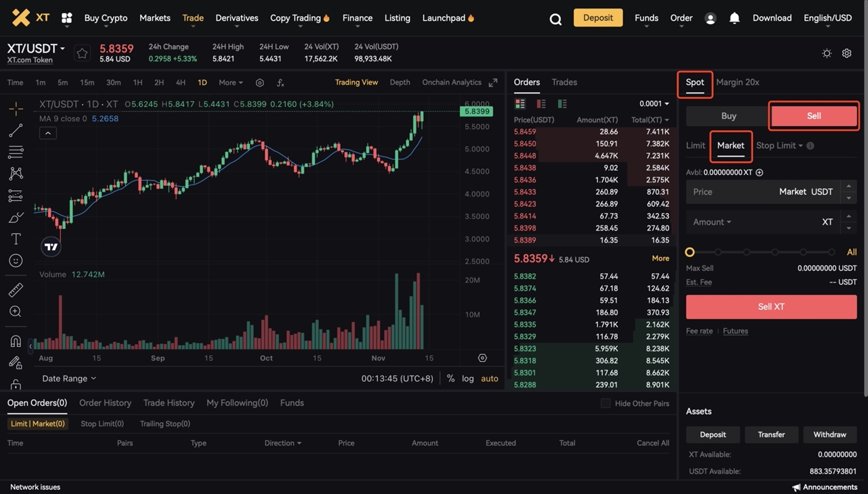Image resolution: width=868 pixels, height=494 pixels.
Task: Open English/USD language menu
Action: click(x=828, y=18)
